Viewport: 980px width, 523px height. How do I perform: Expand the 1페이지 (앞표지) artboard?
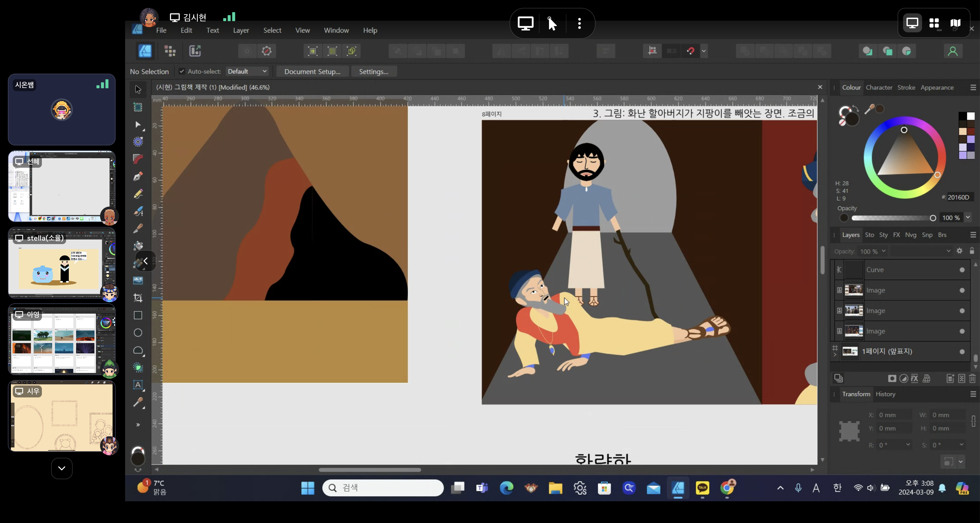point(835,355)
